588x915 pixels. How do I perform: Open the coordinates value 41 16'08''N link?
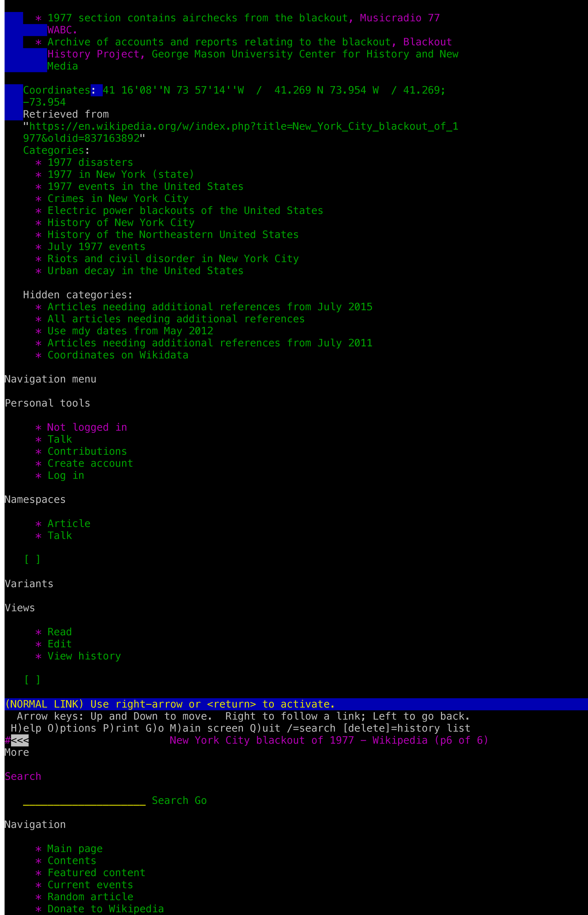click(136, 90)
